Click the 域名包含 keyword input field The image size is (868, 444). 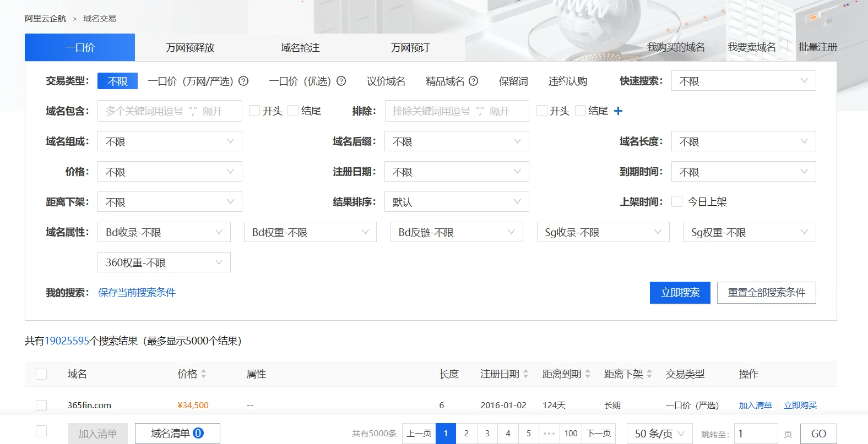point(170,111)
